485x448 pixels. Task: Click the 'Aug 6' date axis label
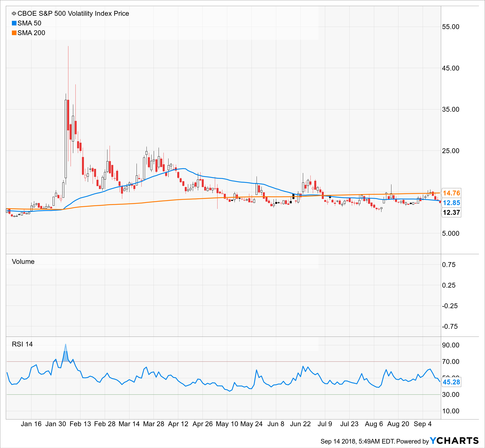(374, 424)
